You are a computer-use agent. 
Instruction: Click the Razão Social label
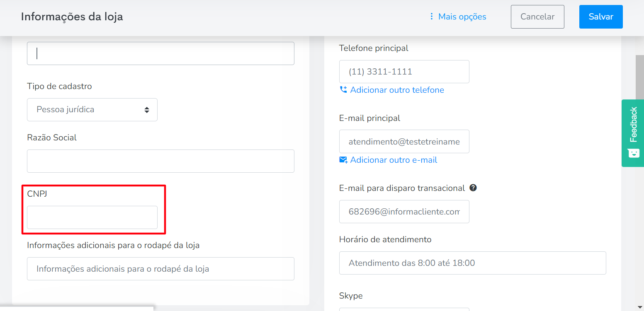[52, 137]
